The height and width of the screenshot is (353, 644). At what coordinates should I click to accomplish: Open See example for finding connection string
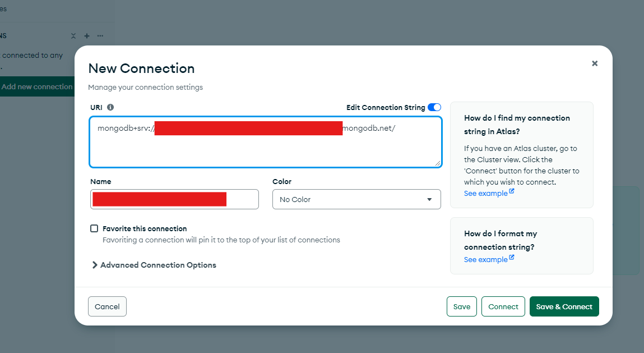(489, 193)
